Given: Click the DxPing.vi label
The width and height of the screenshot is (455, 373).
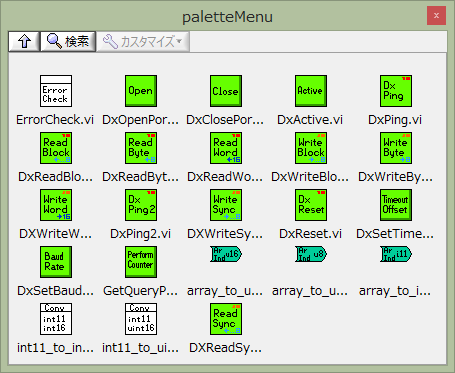Looking at the screenshot, I should (395, 120).
